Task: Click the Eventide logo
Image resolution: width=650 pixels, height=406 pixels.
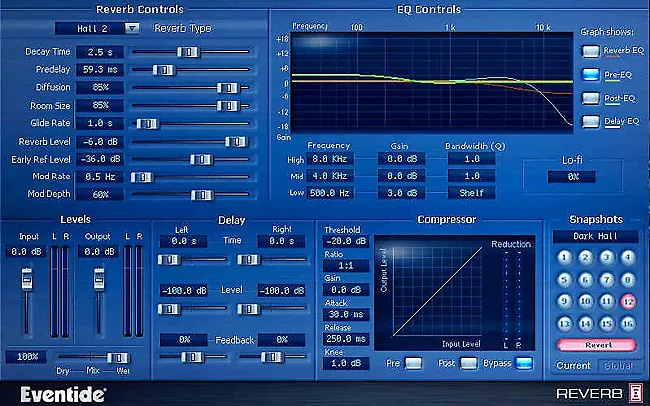Action: pyautogui.click(x=63, y=395)
